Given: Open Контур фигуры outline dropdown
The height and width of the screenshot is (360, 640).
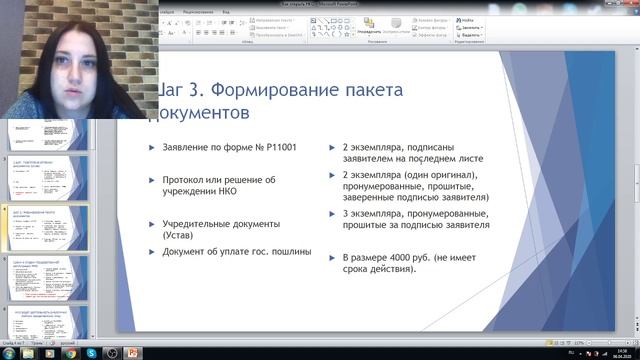Looking at the screenshot, I should (430, 28).
